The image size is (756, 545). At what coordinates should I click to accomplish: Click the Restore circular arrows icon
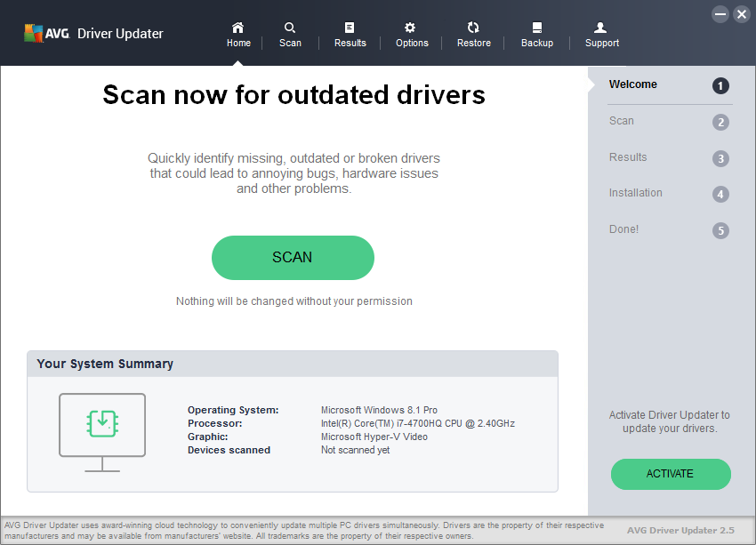[x=473, y=27]
